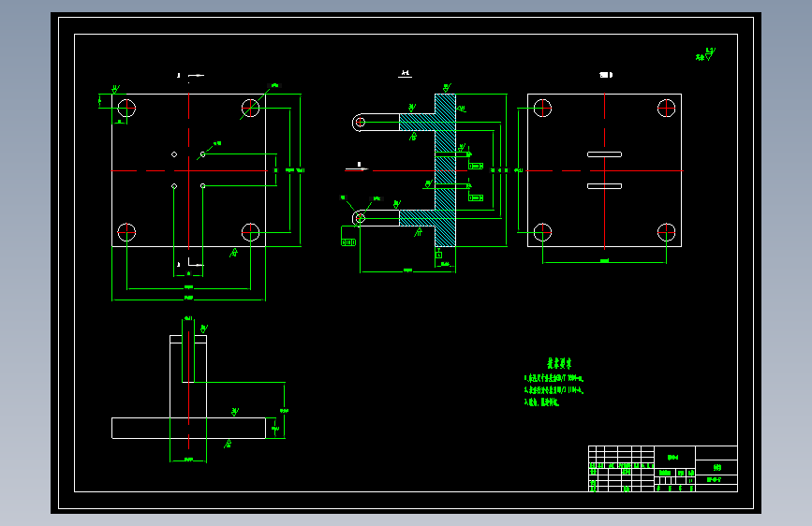Select the surface roughness symbol in sheet corner
812x526 pixels.
point(705,54)
